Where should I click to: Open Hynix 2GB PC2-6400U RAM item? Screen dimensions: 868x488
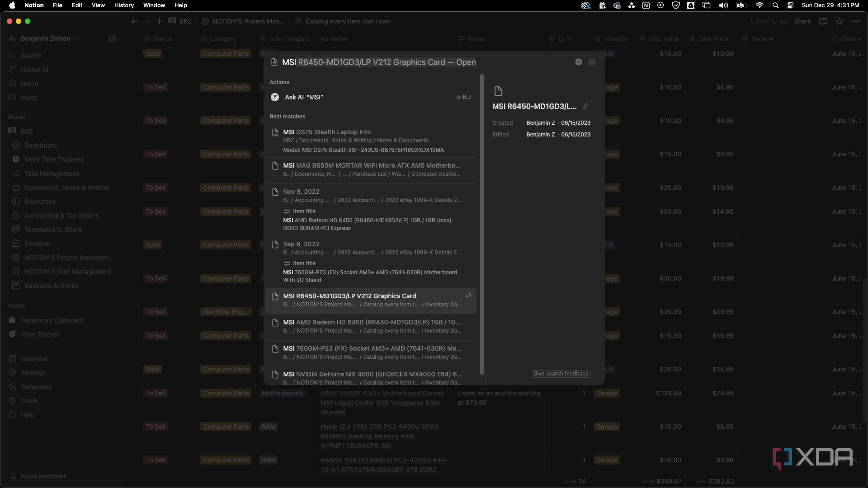point(381,436)
